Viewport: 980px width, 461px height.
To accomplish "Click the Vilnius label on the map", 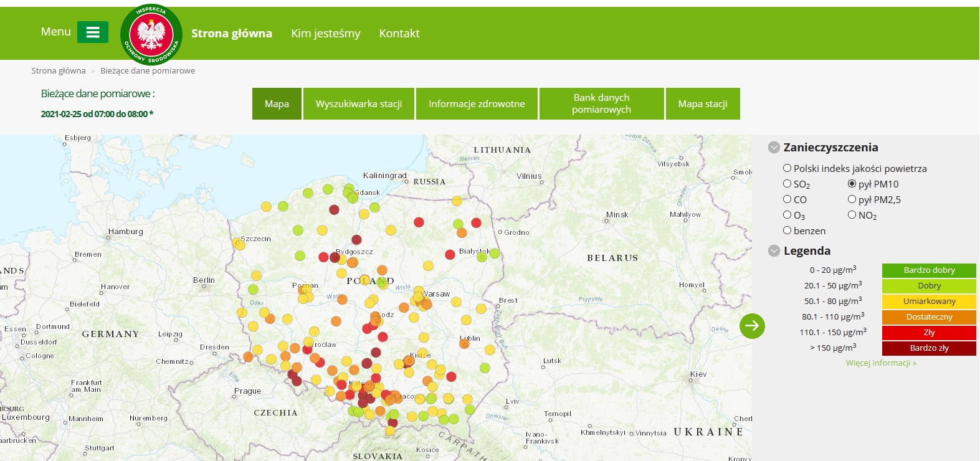I will tap(529, 176).
